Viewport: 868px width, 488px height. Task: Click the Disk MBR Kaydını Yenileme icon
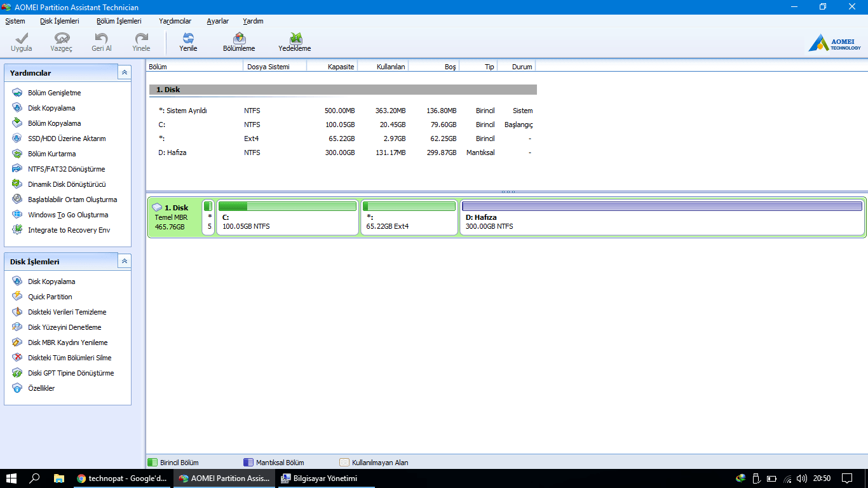[17, 342]
